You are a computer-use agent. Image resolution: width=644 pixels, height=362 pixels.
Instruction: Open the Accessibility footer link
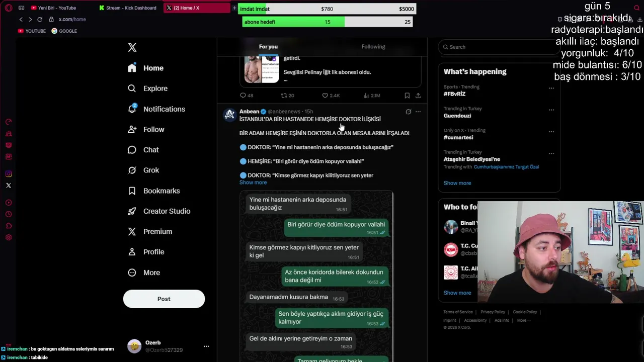tap(475, 321)
